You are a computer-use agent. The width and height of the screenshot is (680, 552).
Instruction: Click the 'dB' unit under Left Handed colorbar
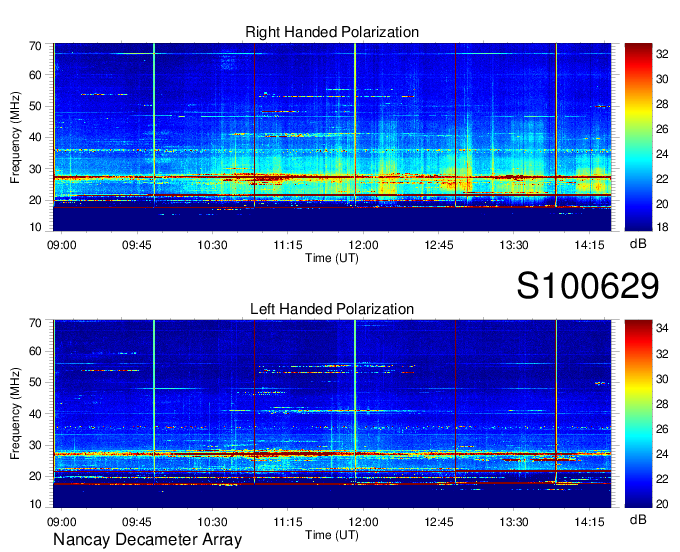(638, 519)
